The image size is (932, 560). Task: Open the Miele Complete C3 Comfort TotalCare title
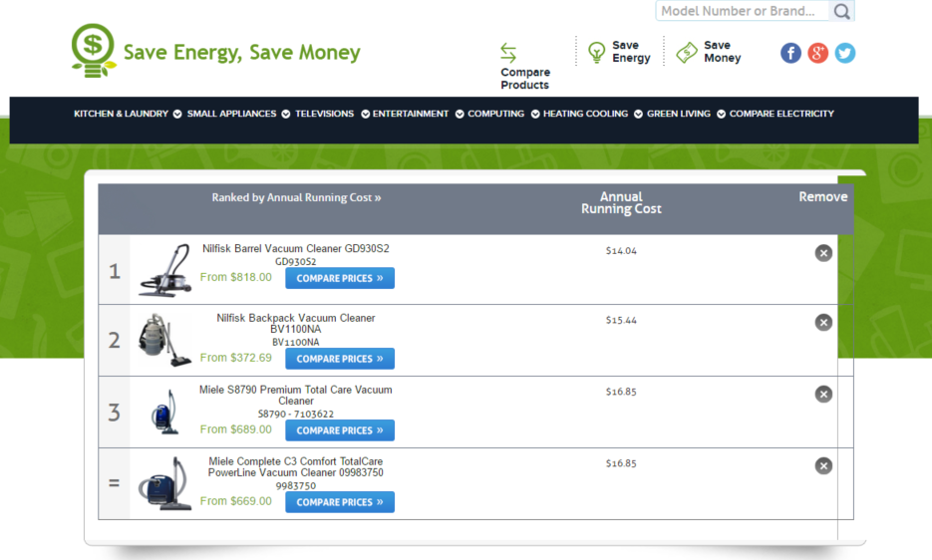click(x=296, y=466)
